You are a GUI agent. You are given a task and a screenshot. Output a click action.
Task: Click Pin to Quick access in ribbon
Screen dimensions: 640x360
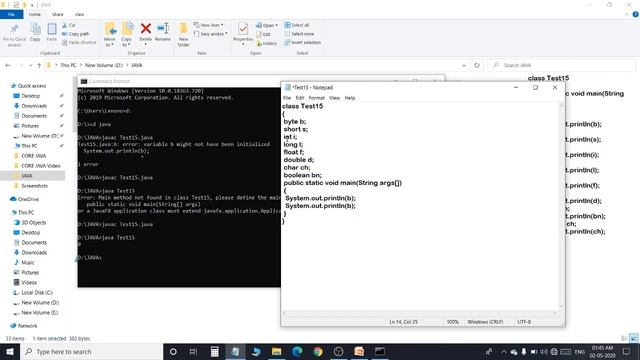click(14, 35)
